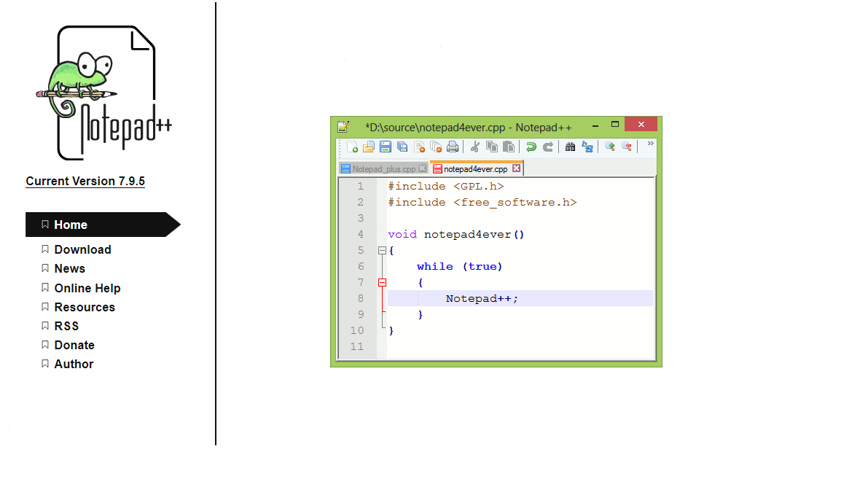Open the Author page link
The width and height of the screenshot is (868, 479).
tap(74, 364)
